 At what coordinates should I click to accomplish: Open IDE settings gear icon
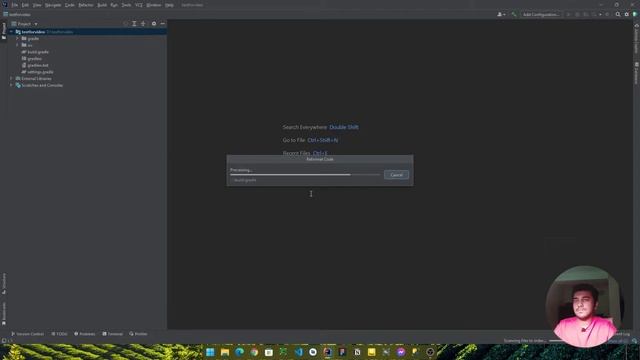[x=627, y=14]
